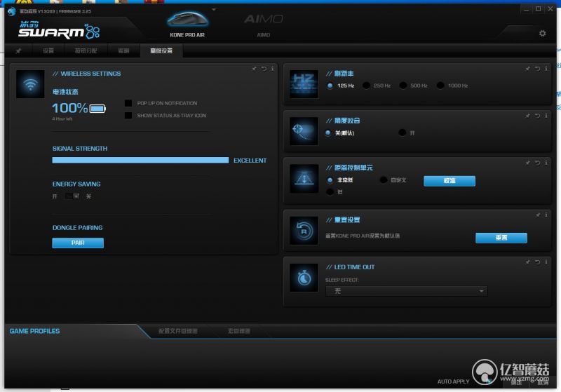Select the Kone Pro Air mouse
Image resolution: width=561 pixels, height=392 pixels.
click(x=187, y=25)
